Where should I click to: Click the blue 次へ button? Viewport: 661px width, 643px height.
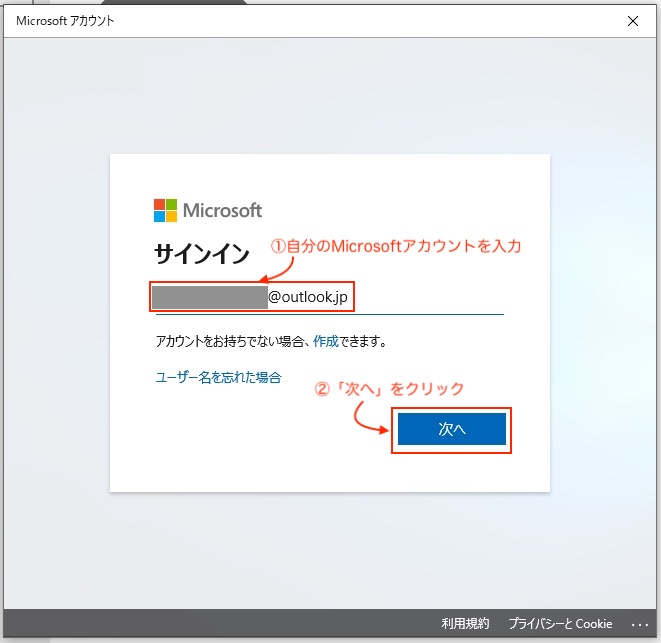point(451,429)
